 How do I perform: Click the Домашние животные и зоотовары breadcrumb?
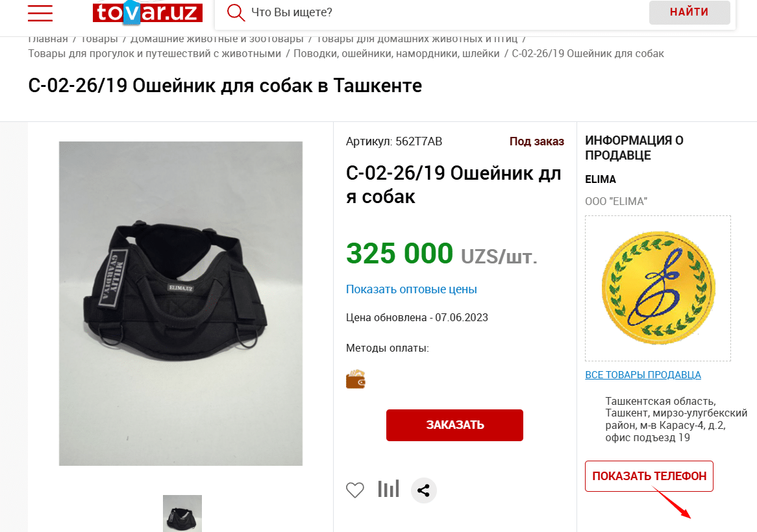click(217, 38)
